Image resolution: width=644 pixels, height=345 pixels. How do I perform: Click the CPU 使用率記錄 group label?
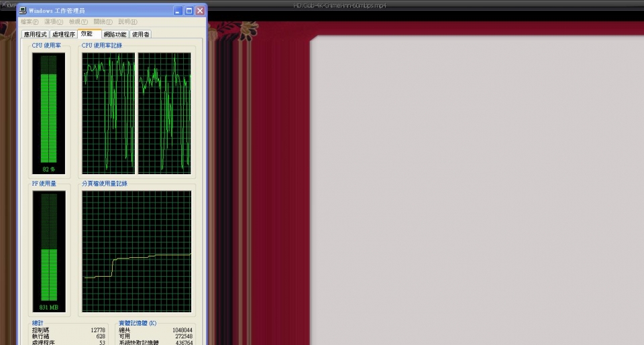102,46
